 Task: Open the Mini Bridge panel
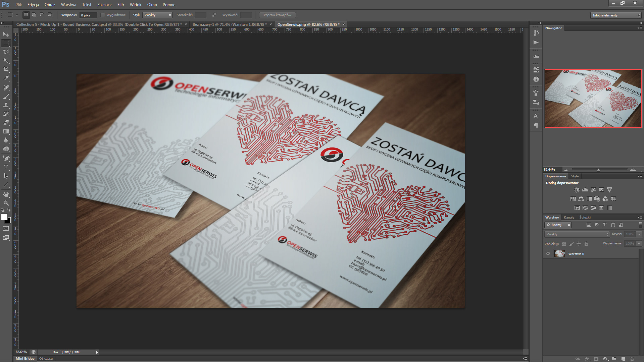25,359
